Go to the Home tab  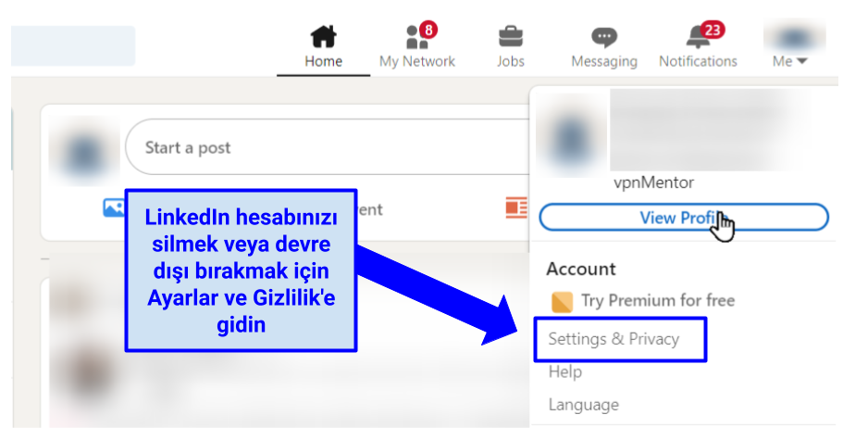(323, 48)
